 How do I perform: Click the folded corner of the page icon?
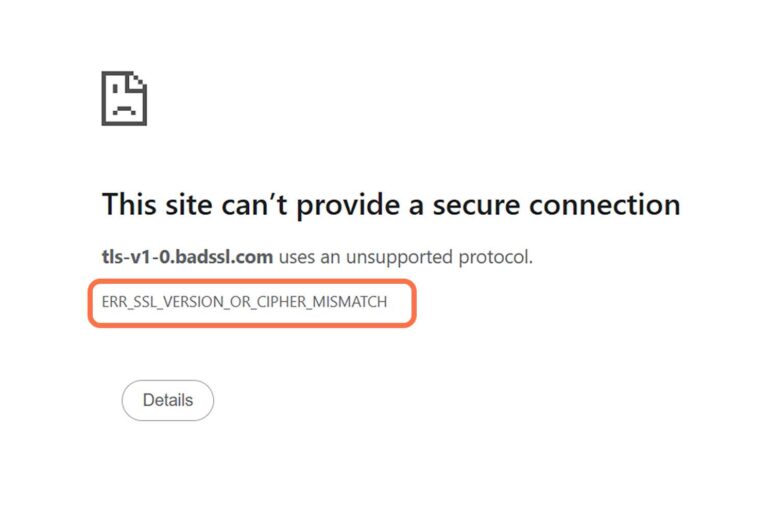[x=138, y=81]
